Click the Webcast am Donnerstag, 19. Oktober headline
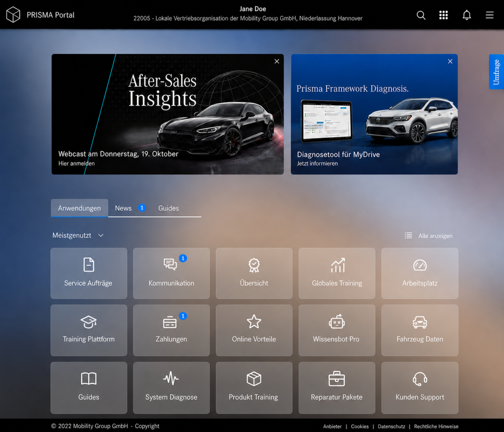 click(118, 154)
